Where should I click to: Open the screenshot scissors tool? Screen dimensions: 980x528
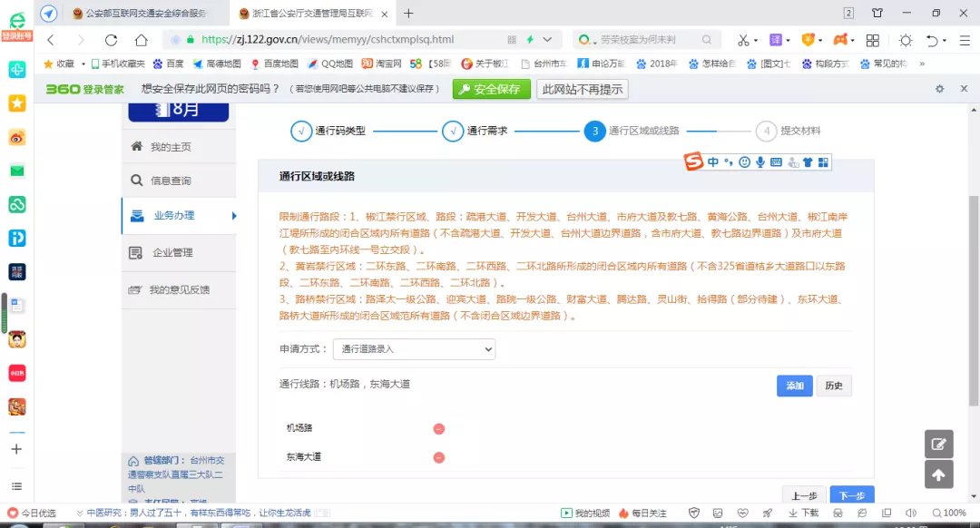(742, 40)
